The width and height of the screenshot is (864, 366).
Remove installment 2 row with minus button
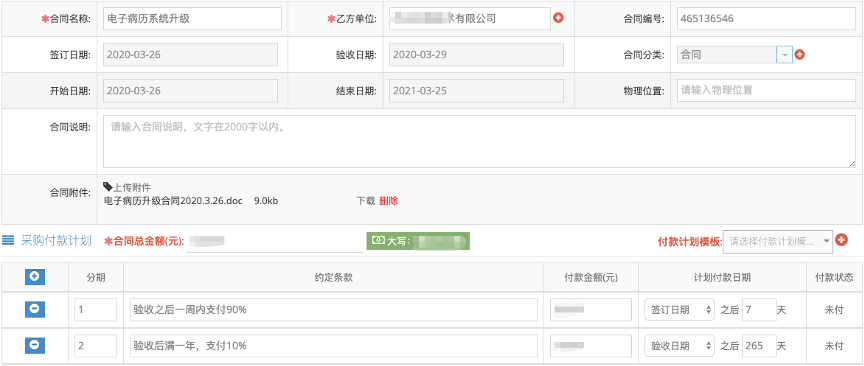point(34,345)
